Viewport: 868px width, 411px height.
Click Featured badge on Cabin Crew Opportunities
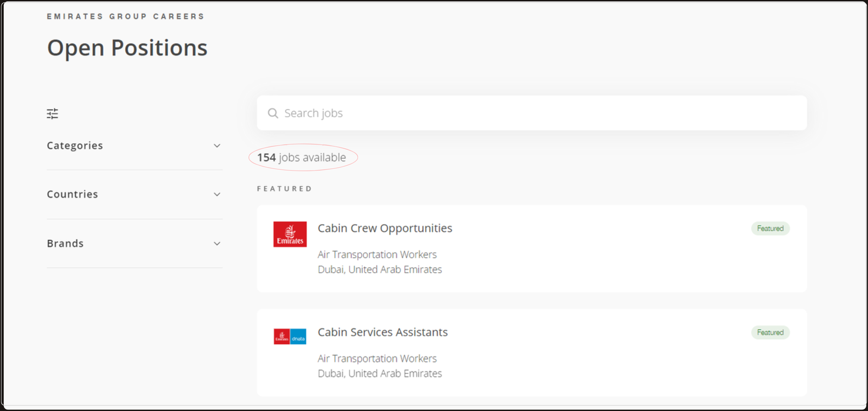(770, 229)
